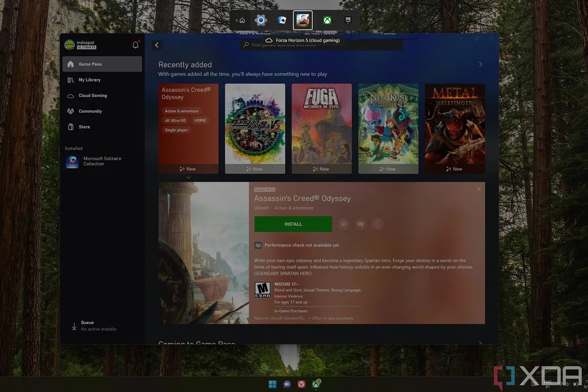Open Epic Games from the game bar

click(x=348, y=20)
